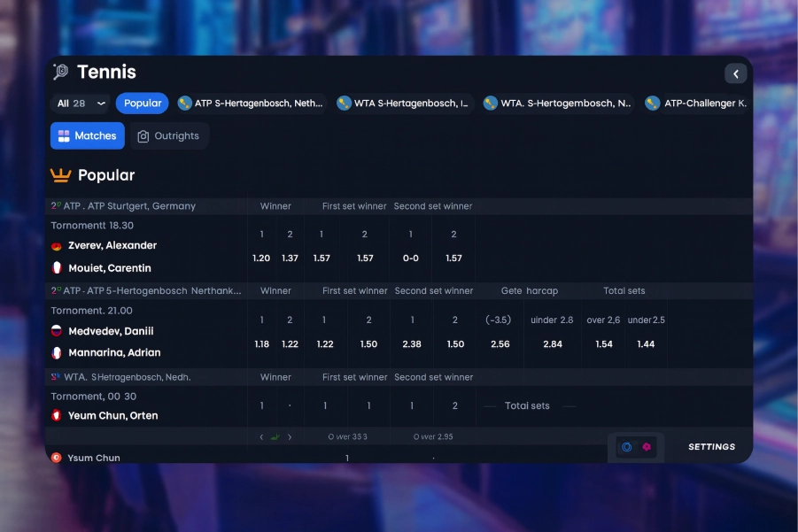This screenshot has height=532, width=798.
Task: Click the 2.84 odds for under 2.8 total sets
Action: 553,343
